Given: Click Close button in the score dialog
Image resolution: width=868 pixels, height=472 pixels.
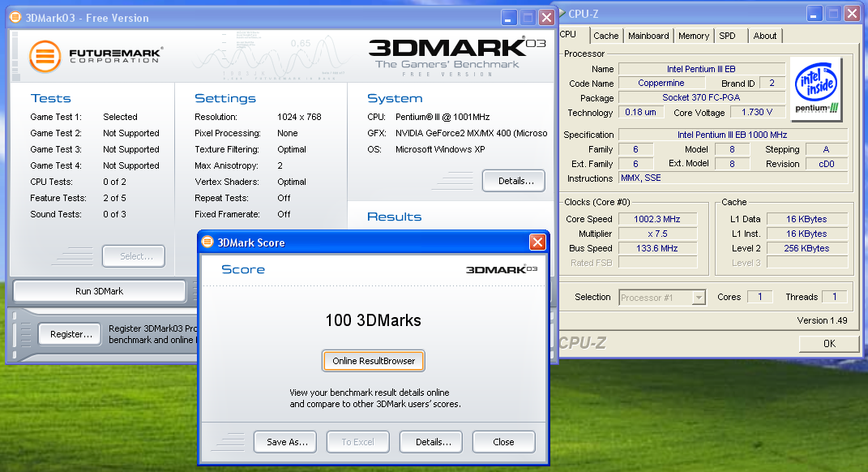Looking at the screenshot, I should click(504, 441).
